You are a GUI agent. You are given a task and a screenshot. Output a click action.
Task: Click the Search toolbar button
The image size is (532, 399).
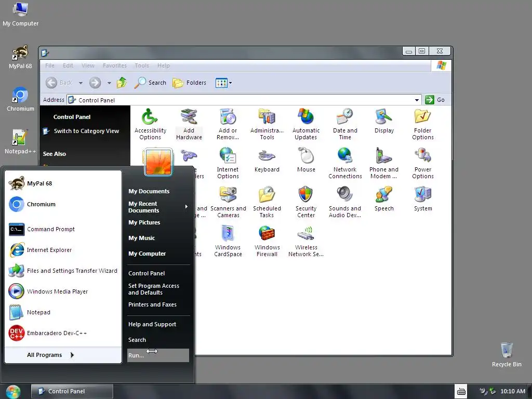tap(150, 83)
